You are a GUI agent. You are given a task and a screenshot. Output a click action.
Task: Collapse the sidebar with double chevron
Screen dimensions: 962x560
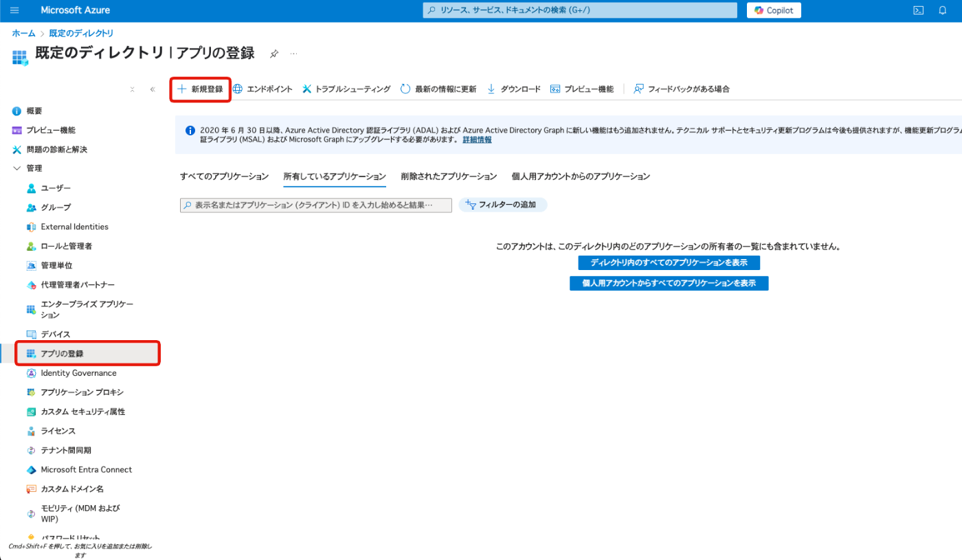153,89
